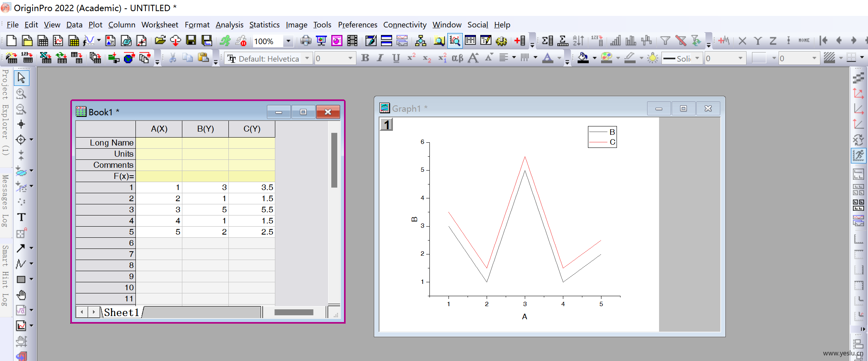This screenshot has height=361, width=868.
Task: Click the New Graph toolbar icon
Action: (x=58, y=41)
